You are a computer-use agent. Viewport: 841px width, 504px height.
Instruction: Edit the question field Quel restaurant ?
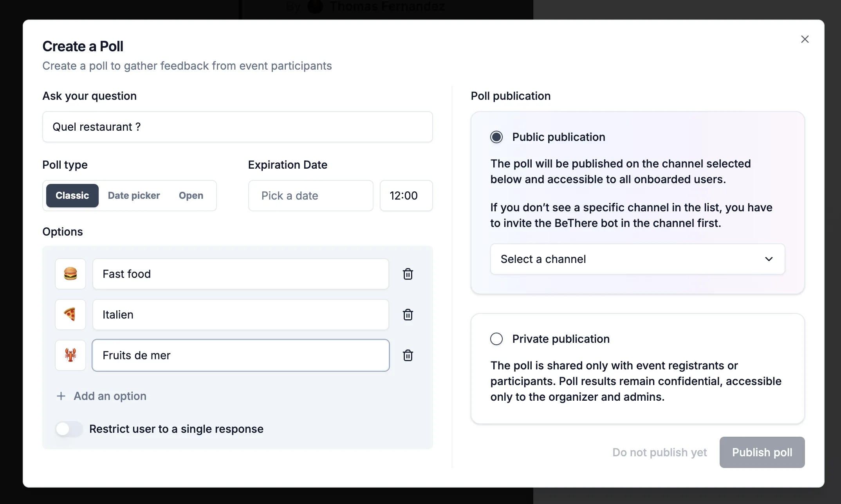238,127
